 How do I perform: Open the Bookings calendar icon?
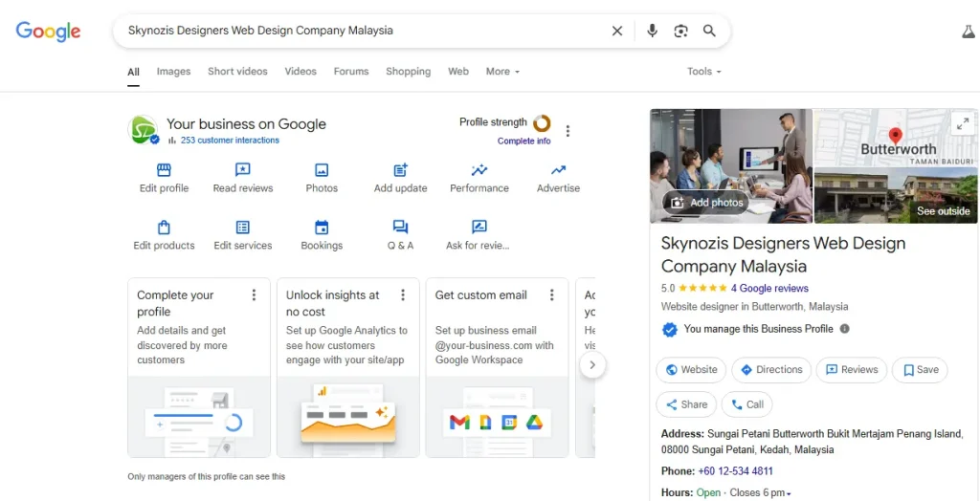[x=322, y=228]
